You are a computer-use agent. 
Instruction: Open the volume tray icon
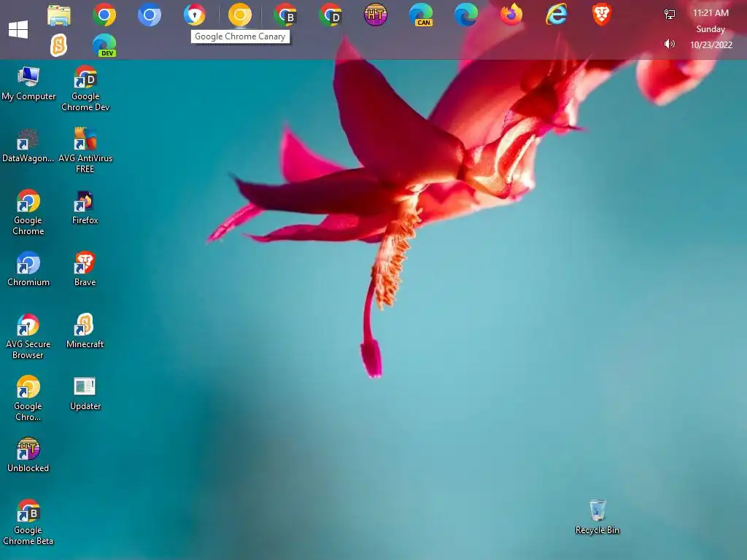[670, 44]
